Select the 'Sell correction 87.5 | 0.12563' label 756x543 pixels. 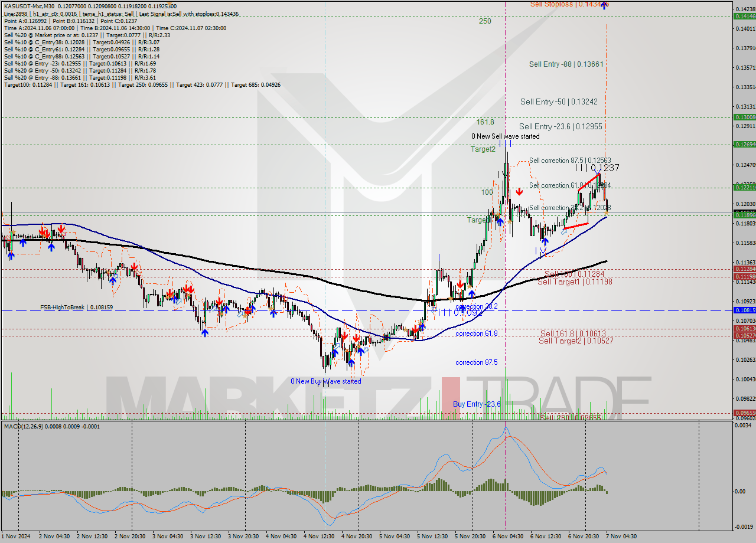pos(570,160)
